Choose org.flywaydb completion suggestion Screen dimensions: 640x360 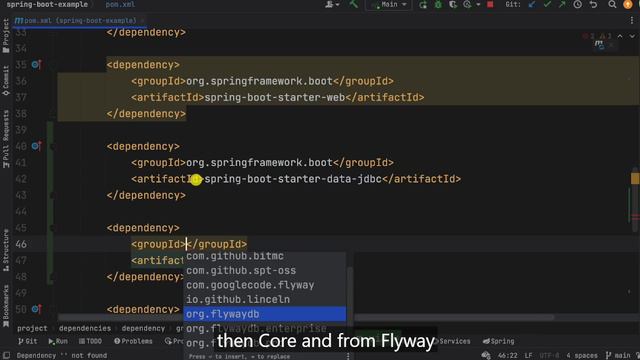tap(264, 314)
